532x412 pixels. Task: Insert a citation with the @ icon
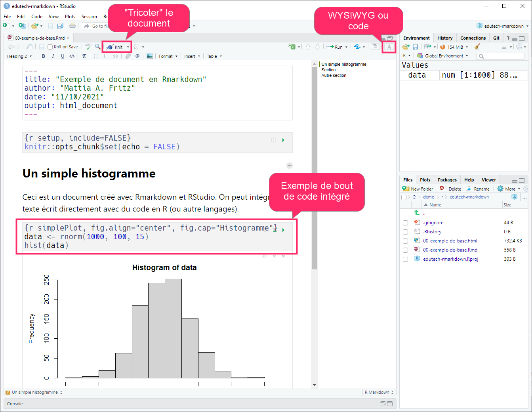[137, 56]
